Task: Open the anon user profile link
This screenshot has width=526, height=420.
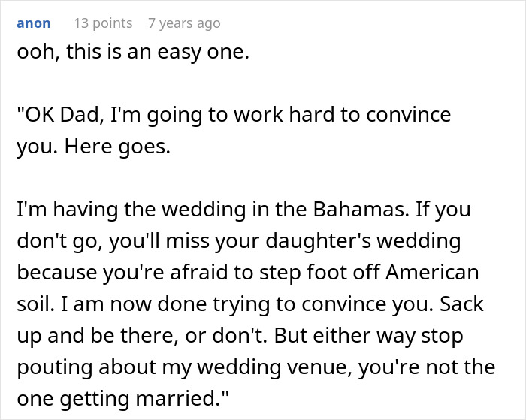Action: click(x=34, y=23)
